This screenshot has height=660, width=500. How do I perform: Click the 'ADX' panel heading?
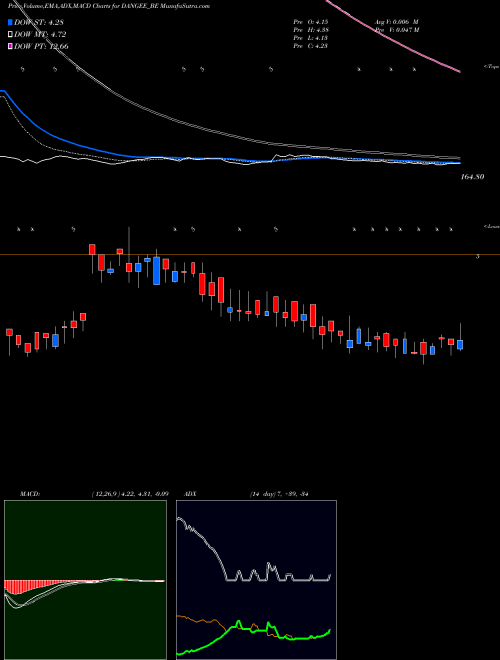190,494
